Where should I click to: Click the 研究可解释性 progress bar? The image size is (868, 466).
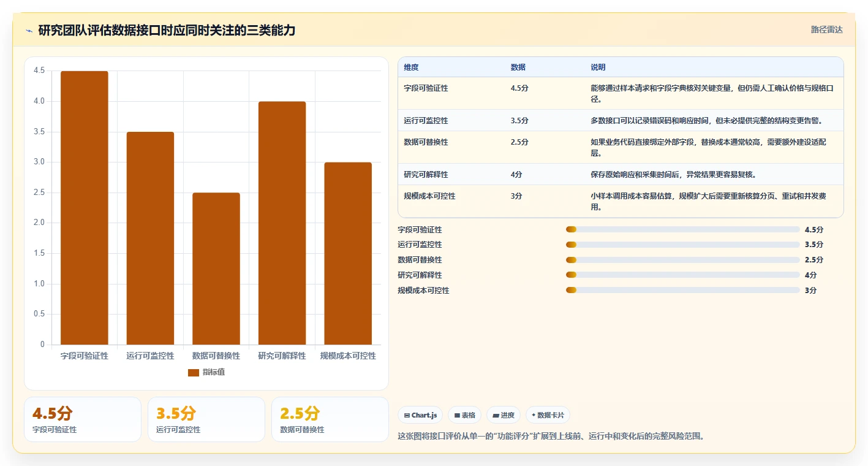click(683, 275)
